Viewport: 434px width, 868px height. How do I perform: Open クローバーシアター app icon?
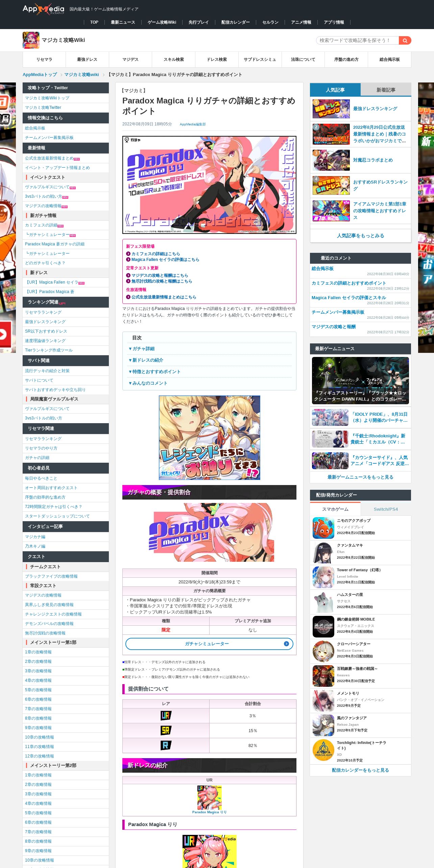coord(323,651)
